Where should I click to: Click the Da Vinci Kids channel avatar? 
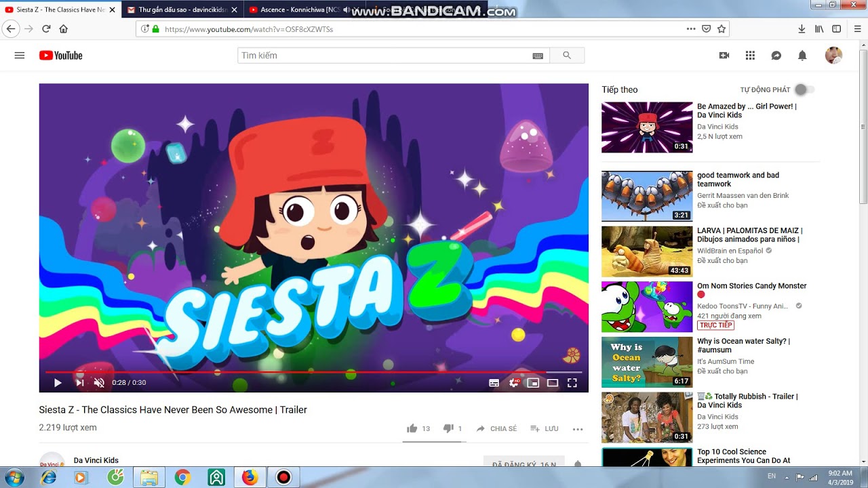coord(51,461)
